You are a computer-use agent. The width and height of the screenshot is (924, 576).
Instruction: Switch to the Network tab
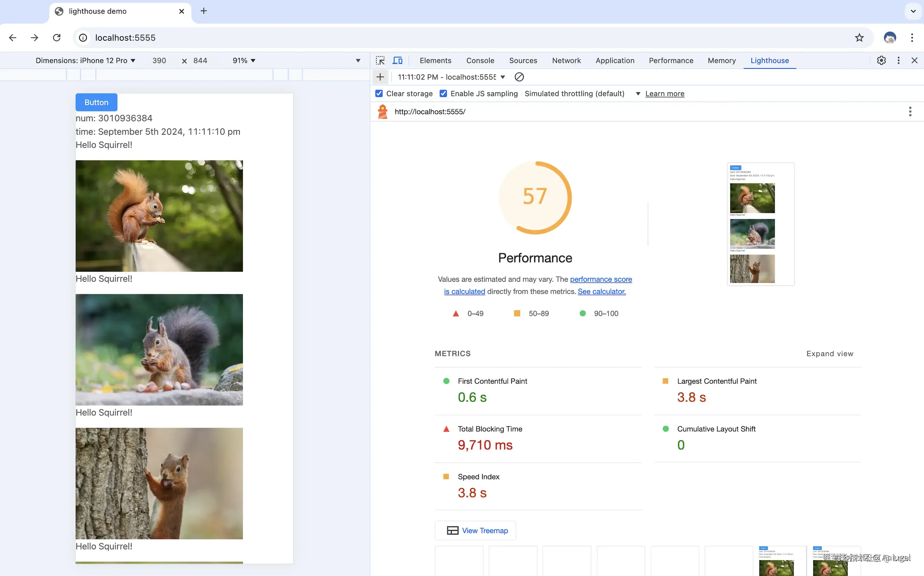pyautogui.click(x=566, y=60)
